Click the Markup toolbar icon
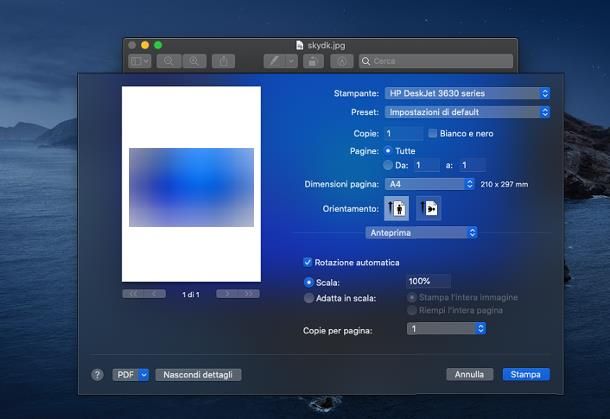This screenshot has width=610, height=419. click(342, 61)
